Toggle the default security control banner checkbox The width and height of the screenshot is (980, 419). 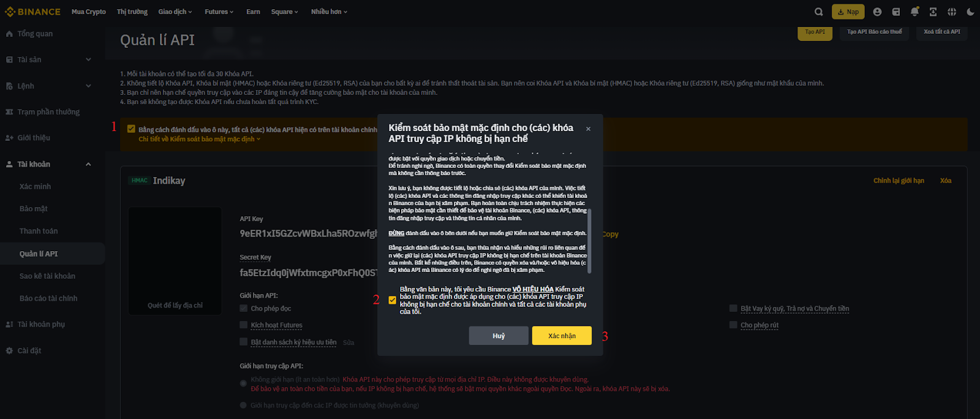[131, 129]
